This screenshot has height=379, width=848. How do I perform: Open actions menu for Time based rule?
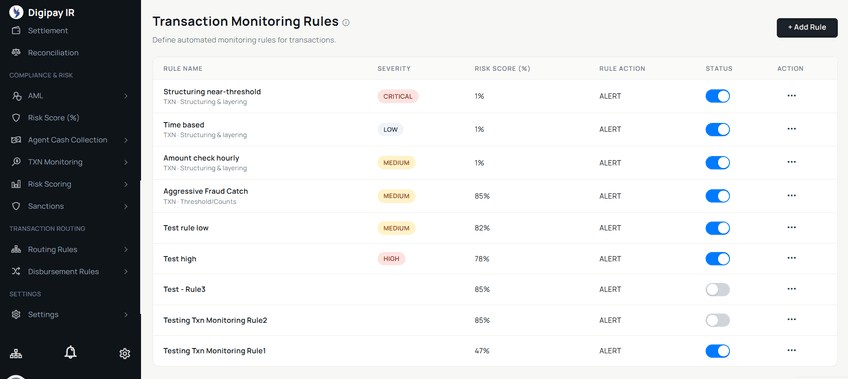click(x=792, y=129)
